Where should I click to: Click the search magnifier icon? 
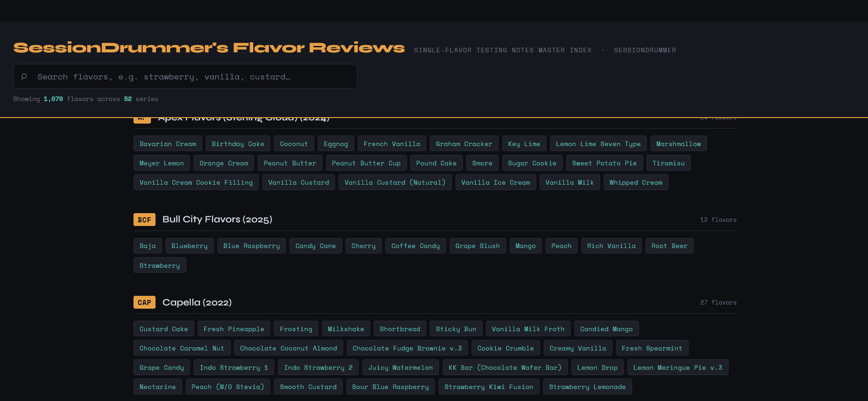[24, 77]
